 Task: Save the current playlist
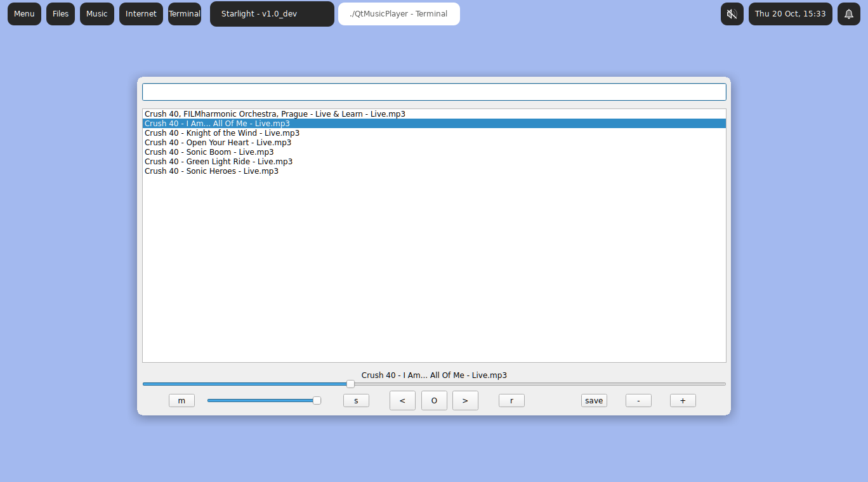(594, 400)
